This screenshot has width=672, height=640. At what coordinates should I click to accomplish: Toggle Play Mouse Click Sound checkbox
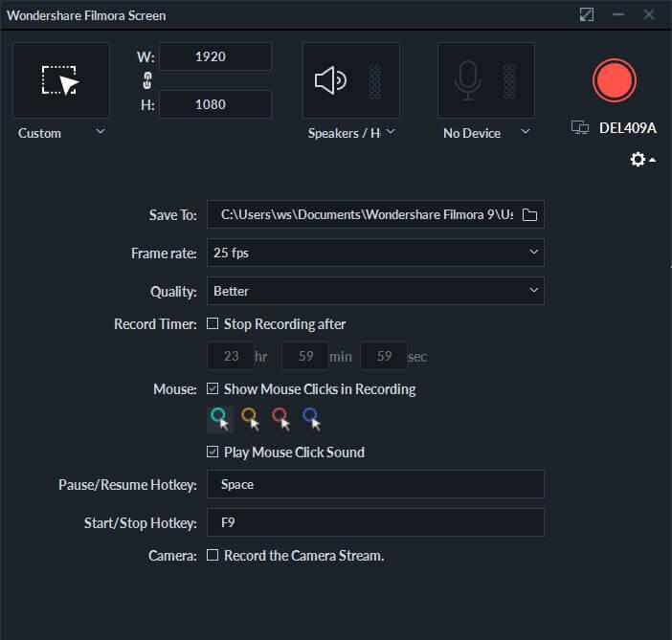click(x=213, y=452)
